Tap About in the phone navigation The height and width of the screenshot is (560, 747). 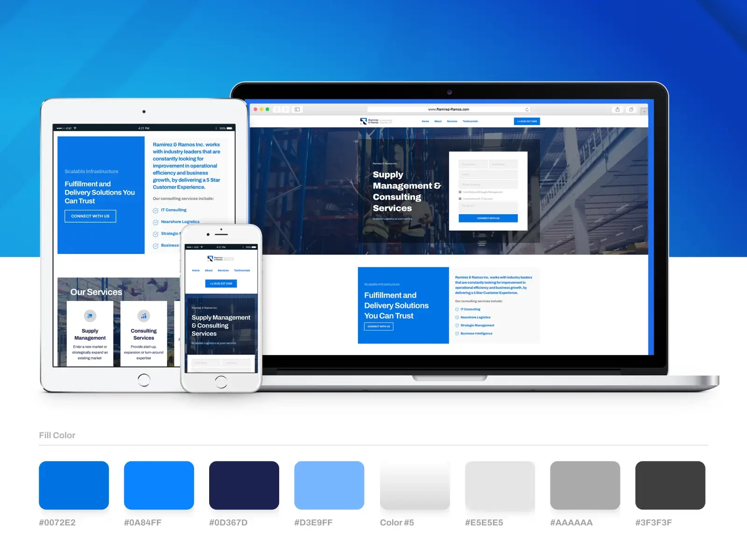tap(209, 271)
